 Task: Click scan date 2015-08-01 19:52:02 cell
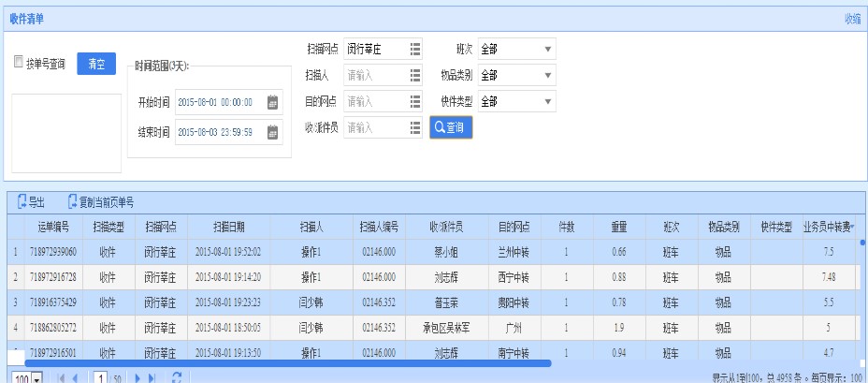coord(228,252)
